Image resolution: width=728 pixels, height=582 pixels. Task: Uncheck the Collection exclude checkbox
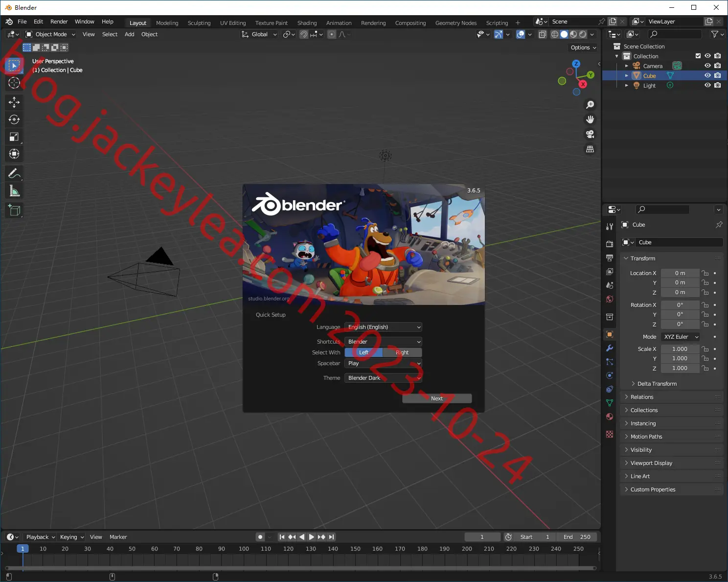tap(698, 56)
